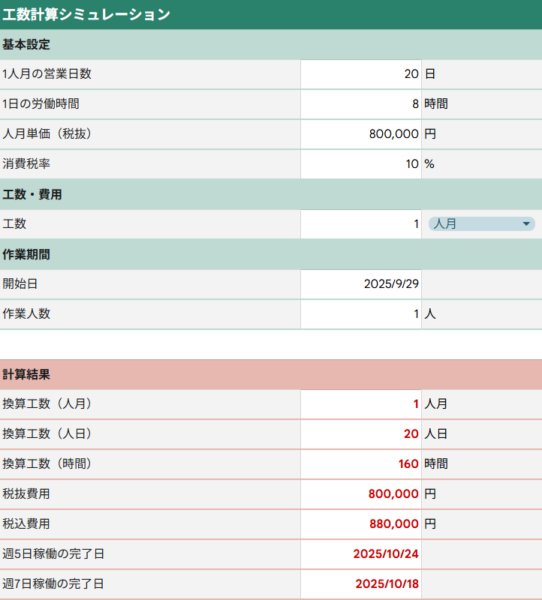Click the 工数・費用 section header
This screenshot has height=600, width=542.
(x=271, y=194)
